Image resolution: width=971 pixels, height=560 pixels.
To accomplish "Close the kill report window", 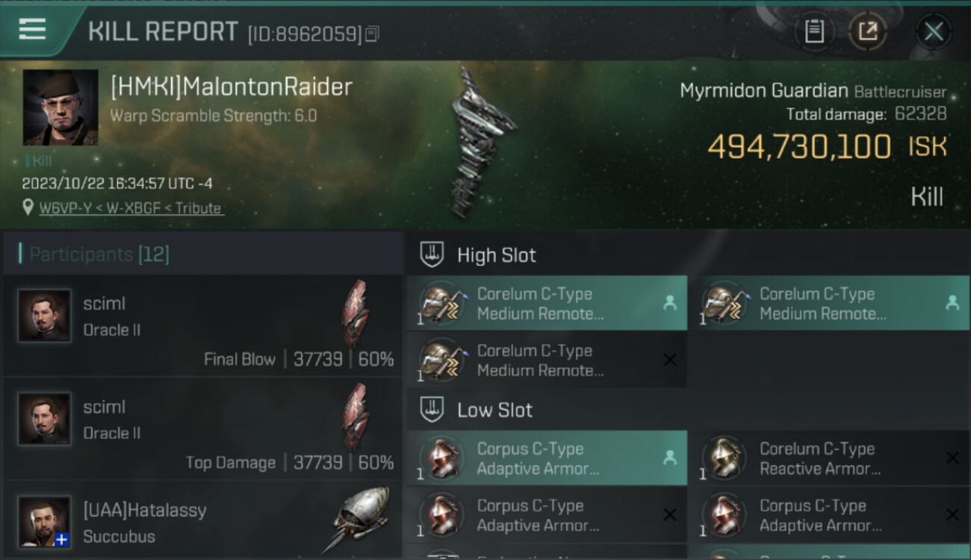I will click(x=934, y=31).
